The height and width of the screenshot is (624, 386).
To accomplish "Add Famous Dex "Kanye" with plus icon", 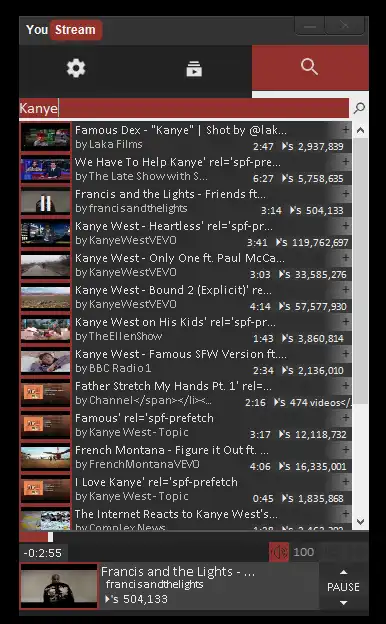I will click(x=345, y=130).
